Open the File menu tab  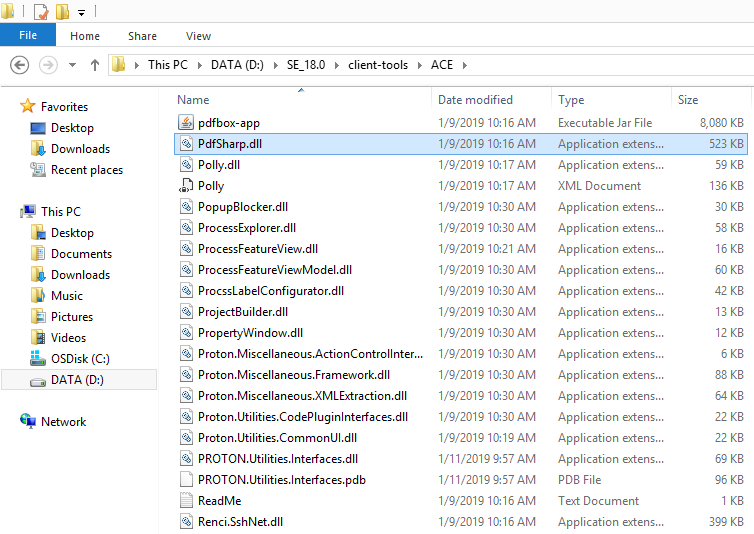[28, 35]
